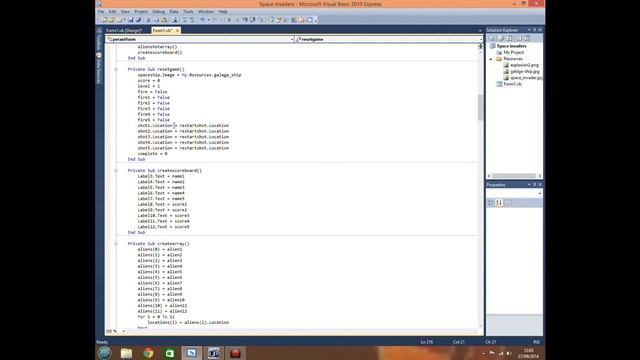Click the New Project toolbar icon
Screen dimensions: 640x360
103,20
